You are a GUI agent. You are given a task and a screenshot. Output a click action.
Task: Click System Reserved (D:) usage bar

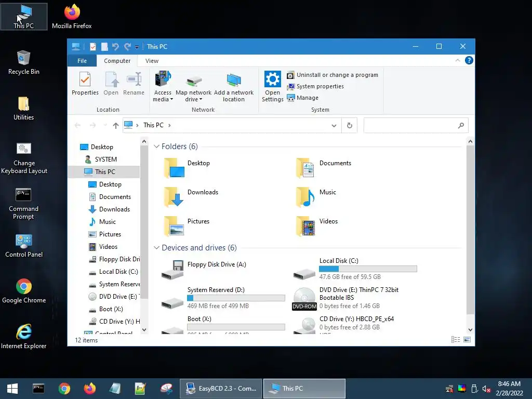(236, 298)
